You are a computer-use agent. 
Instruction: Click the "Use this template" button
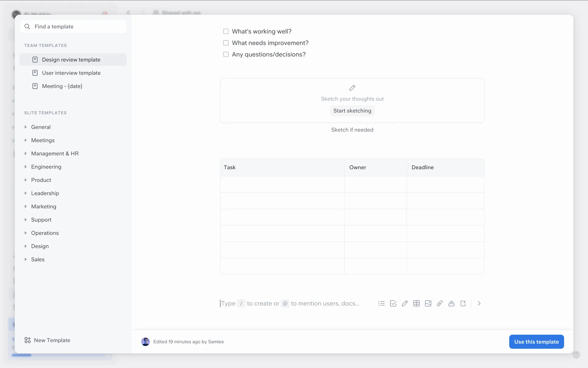536,342
